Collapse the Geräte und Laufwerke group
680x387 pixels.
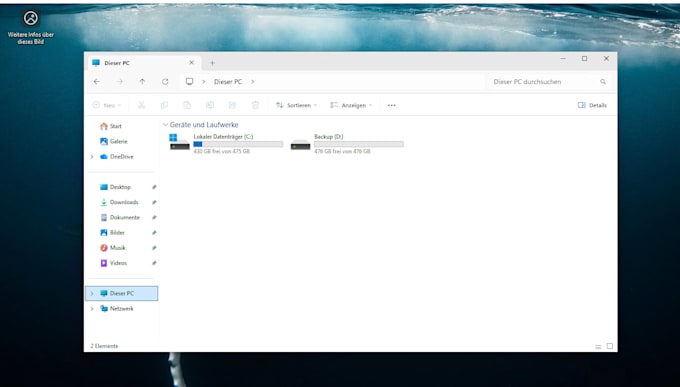click(165, 125)
